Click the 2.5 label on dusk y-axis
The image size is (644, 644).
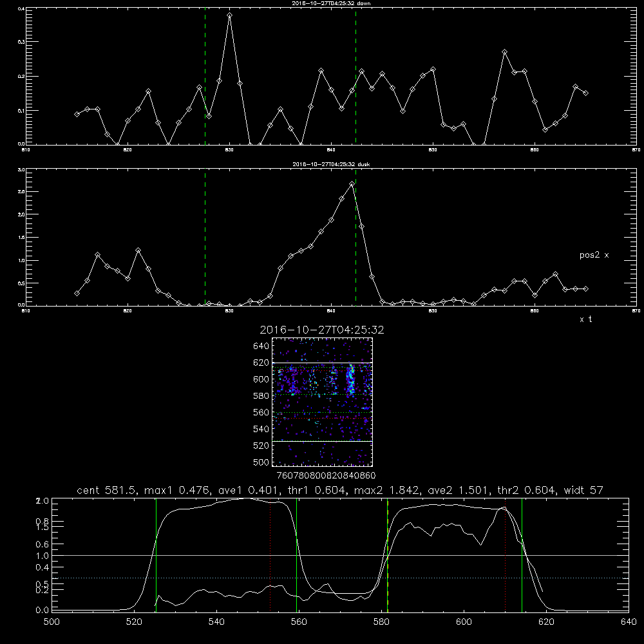pos(21,192)
